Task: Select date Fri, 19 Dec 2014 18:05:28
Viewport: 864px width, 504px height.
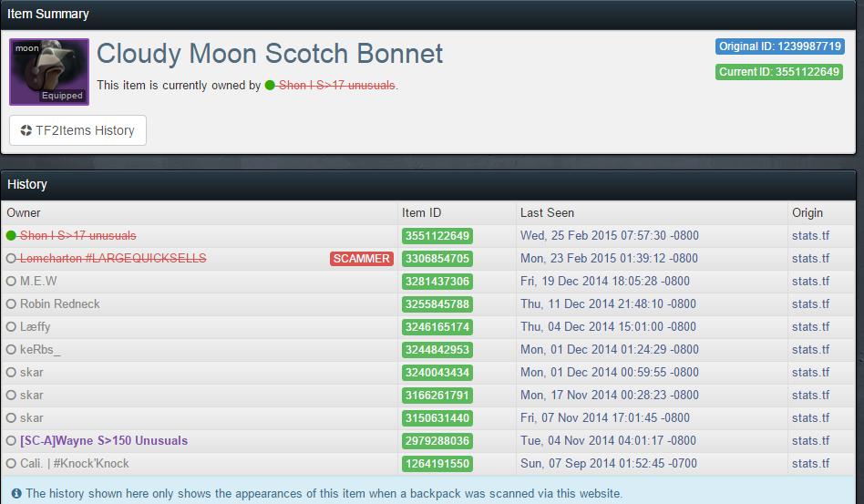Action: [605, 282]
